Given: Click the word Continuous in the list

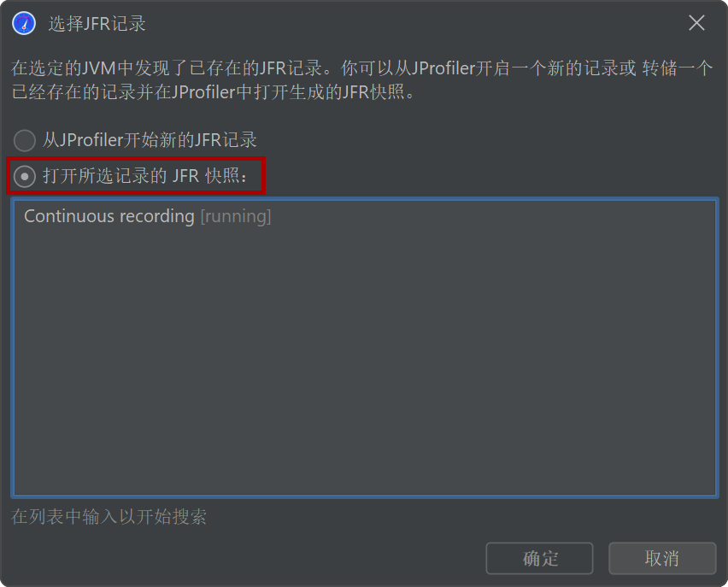Looking at the screenshot, I should (x=69, y=216).
